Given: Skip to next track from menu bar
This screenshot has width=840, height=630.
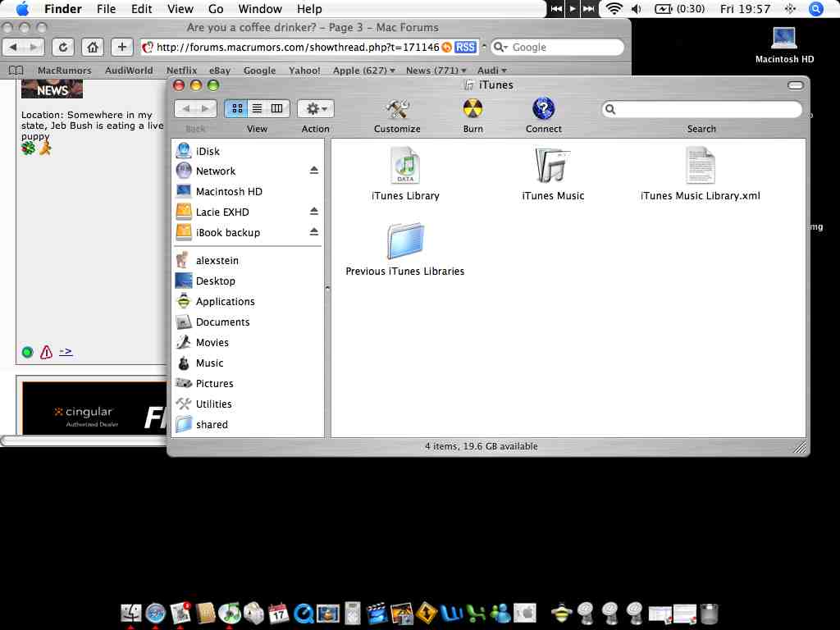Looking at the screenshot, I should click(x=589, y=8).
